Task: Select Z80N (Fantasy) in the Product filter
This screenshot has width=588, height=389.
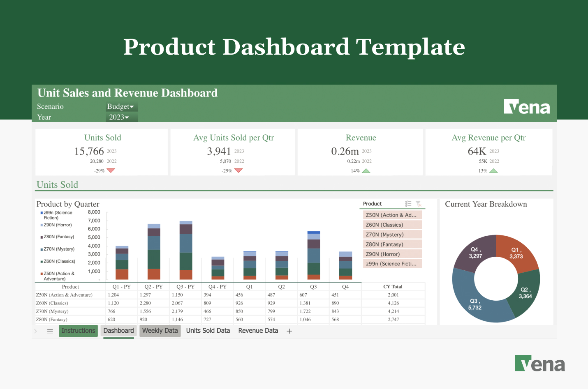Action: [x=392, y=244]
